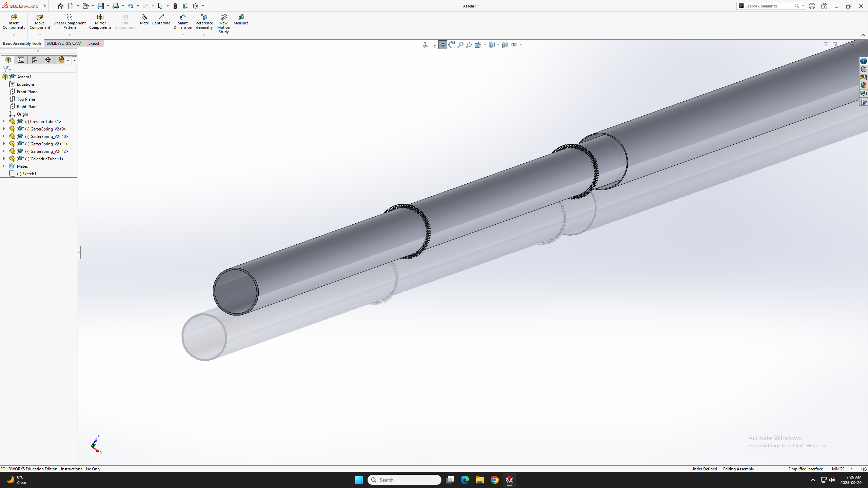Undo the last action
The height and width of the screenshot is (488, 868).
coord(131,6)
